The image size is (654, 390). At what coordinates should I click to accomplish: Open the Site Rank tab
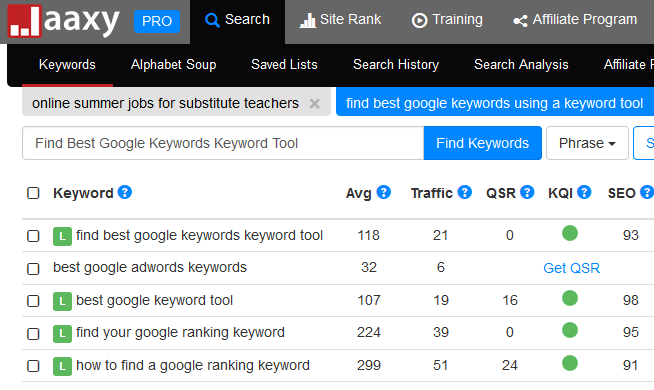(x=340, y=20)
